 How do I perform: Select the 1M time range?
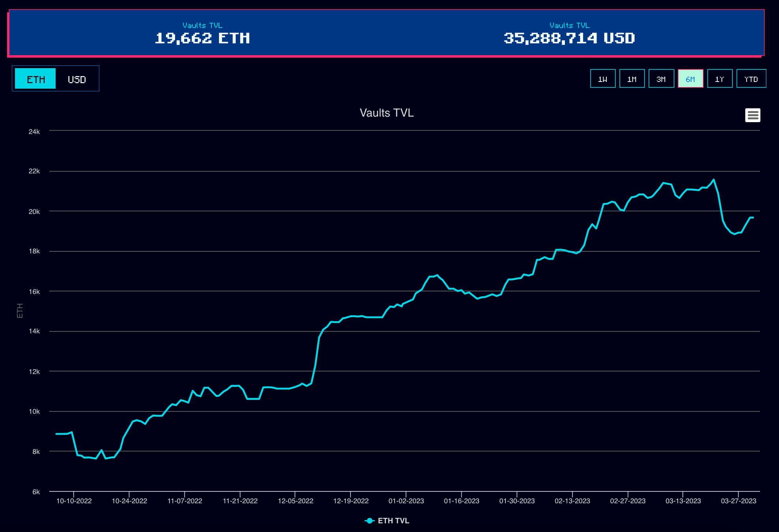[x=632, y=79]
